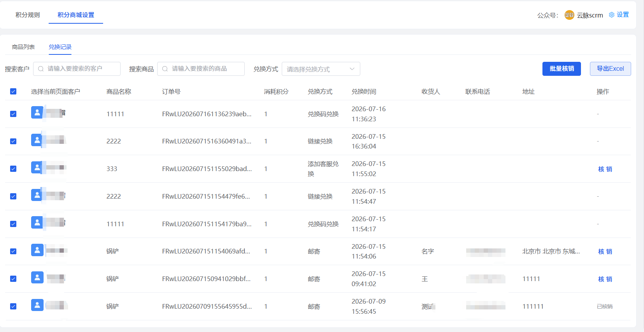This screenshot has width=644, height=332.
Task: Click order number FRwLU202607151154179ba9...
Action: [x=207, y=224]
